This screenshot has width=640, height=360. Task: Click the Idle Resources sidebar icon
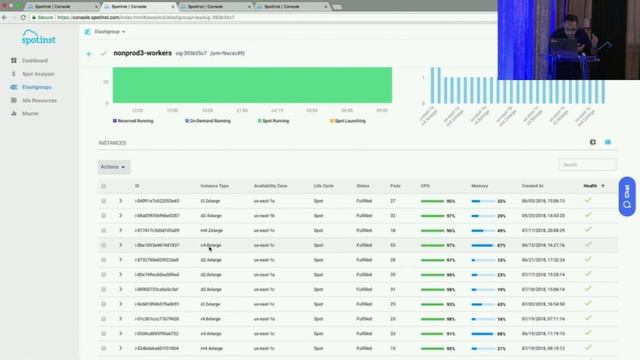14,100
